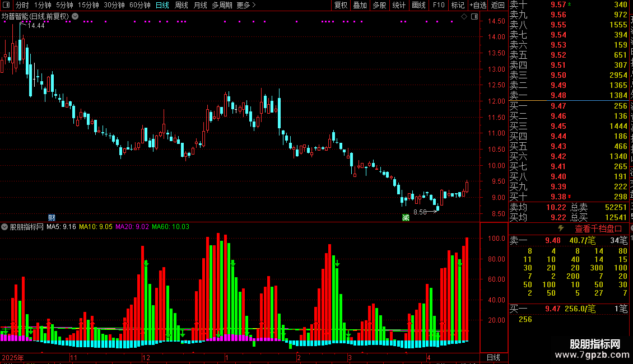Image resolution: width=633 pixels, height=364 pixels.
Task: Click the green 减 marker icon
Action: click(x=406, y=217)
